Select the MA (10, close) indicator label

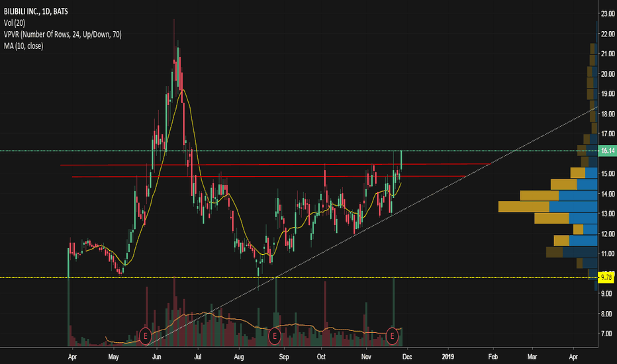[x=24, y=46]
